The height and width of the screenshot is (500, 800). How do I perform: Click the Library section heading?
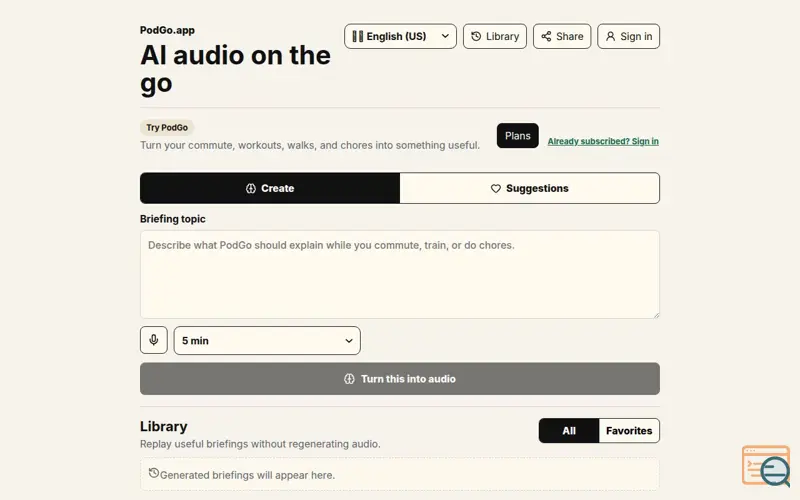(x=163, y=426)
